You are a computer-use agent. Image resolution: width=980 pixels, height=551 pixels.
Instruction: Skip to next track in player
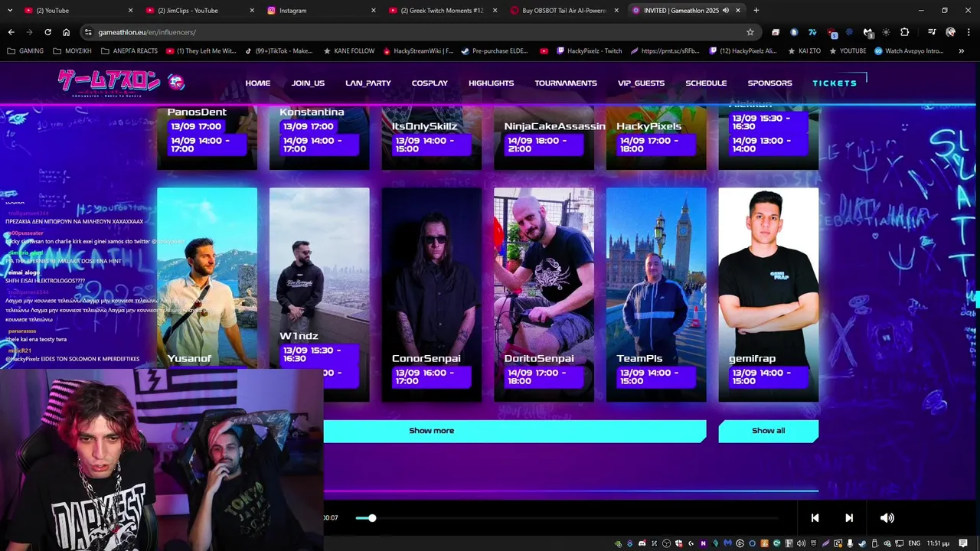tap(848, 518)
